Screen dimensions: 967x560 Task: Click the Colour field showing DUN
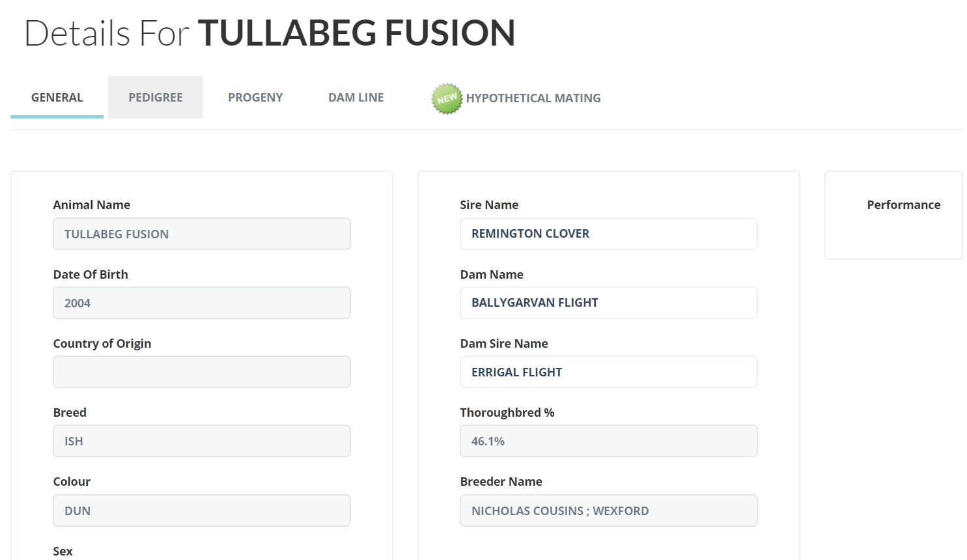[202, 511]
